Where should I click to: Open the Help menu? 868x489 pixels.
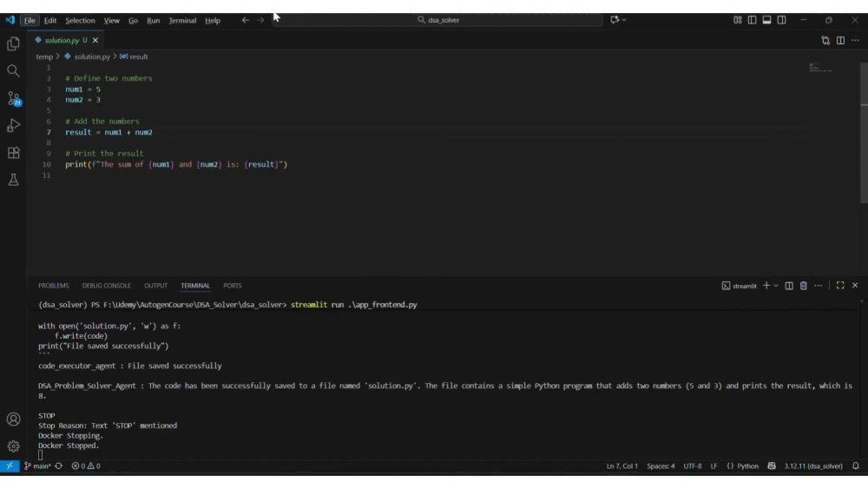(213, 21)
